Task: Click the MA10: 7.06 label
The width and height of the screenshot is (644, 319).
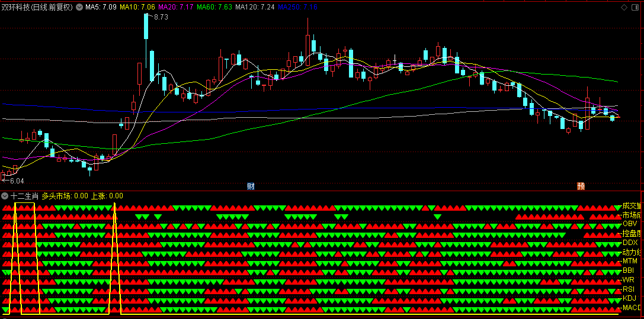Action: click(x=137, y=7)
